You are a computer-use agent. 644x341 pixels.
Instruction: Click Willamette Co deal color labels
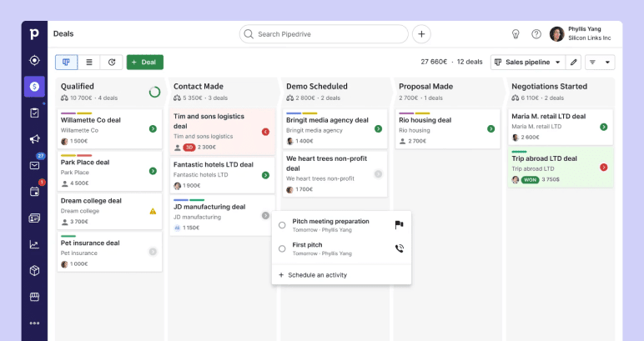pyautogui.click(x=76, y=113)
